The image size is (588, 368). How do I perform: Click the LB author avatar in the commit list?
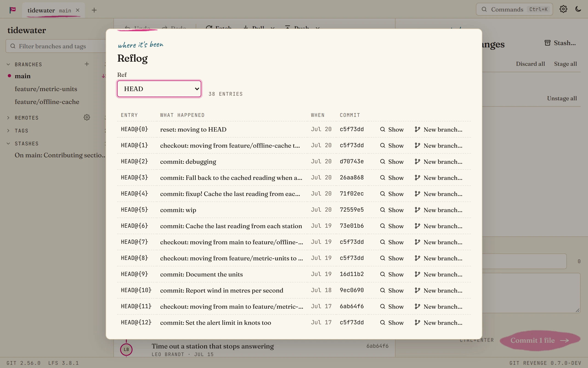(126, 349)
